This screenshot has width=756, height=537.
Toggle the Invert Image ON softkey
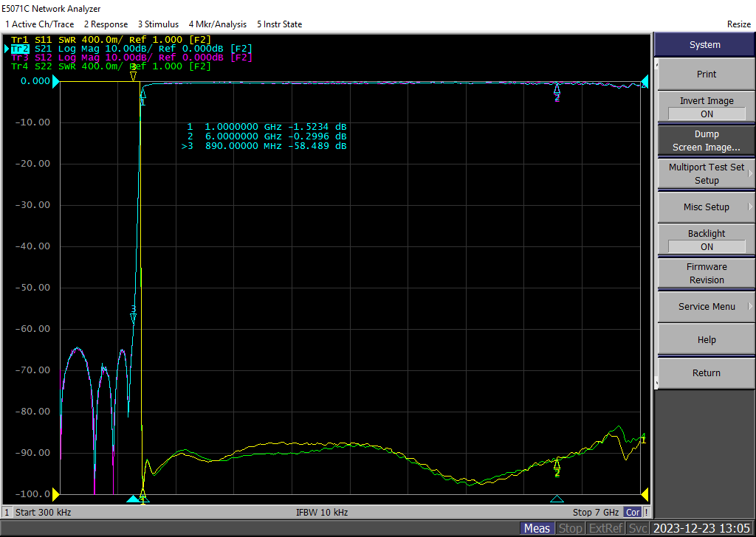click(x=706, y=108)
